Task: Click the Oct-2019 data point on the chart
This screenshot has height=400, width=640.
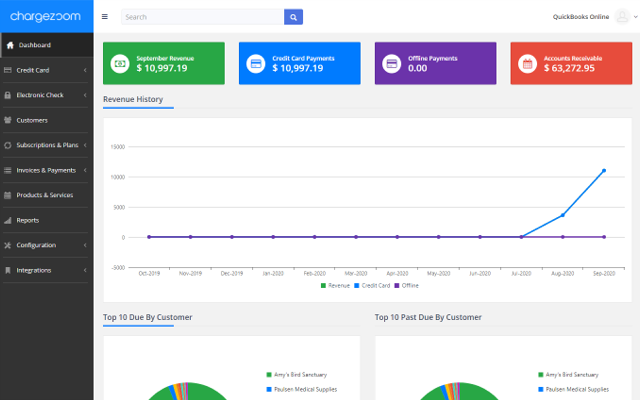Action: tap(149, 237)
